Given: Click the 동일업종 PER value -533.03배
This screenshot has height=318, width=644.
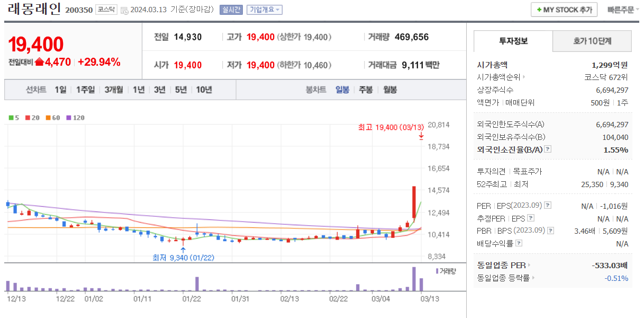Looking at the screenshot, I should (x=610, y=265).
